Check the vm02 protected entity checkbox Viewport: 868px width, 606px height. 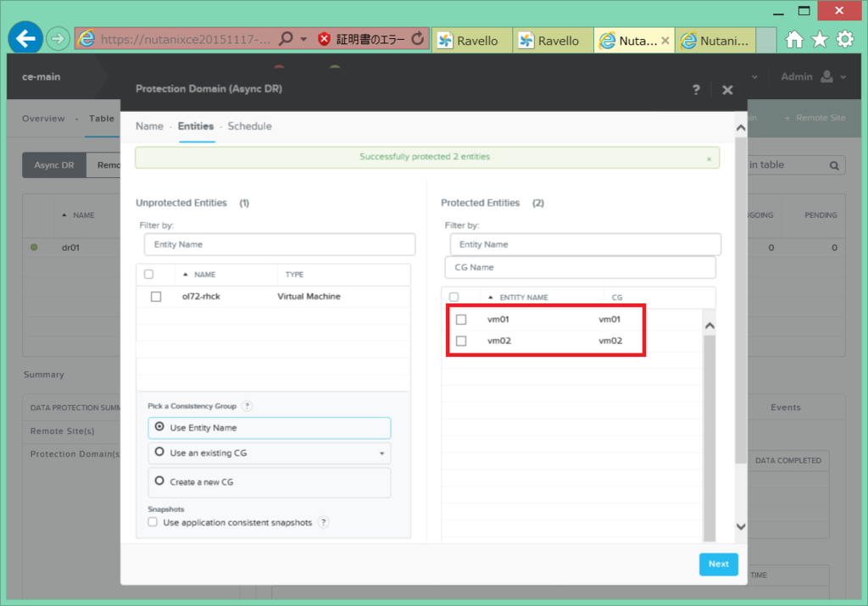coord(461,341)
